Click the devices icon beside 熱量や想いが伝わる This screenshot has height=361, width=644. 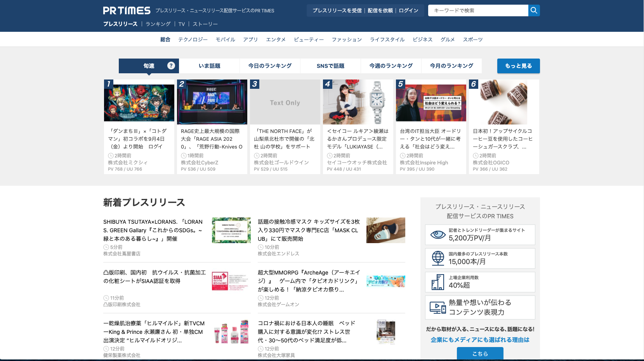click(438, 307)
